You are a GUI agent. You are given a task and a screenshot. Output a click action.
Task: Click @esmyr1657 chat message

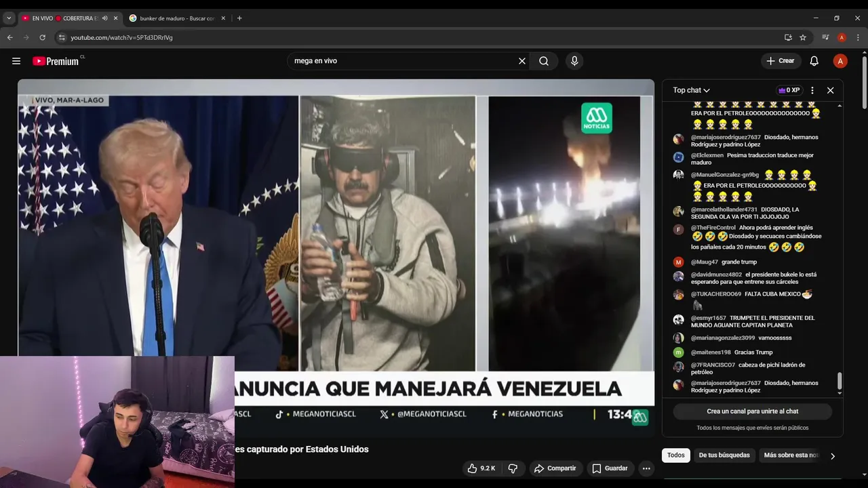click(x=753, y=321)
